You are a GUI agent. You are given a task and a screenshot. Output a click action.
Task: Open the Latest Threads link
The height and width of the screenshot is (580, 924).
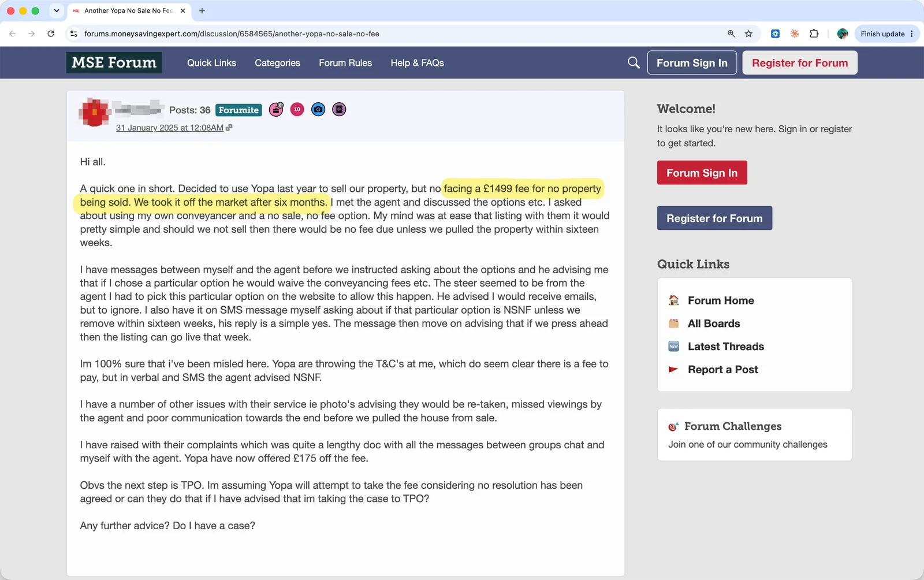[726, 347]
